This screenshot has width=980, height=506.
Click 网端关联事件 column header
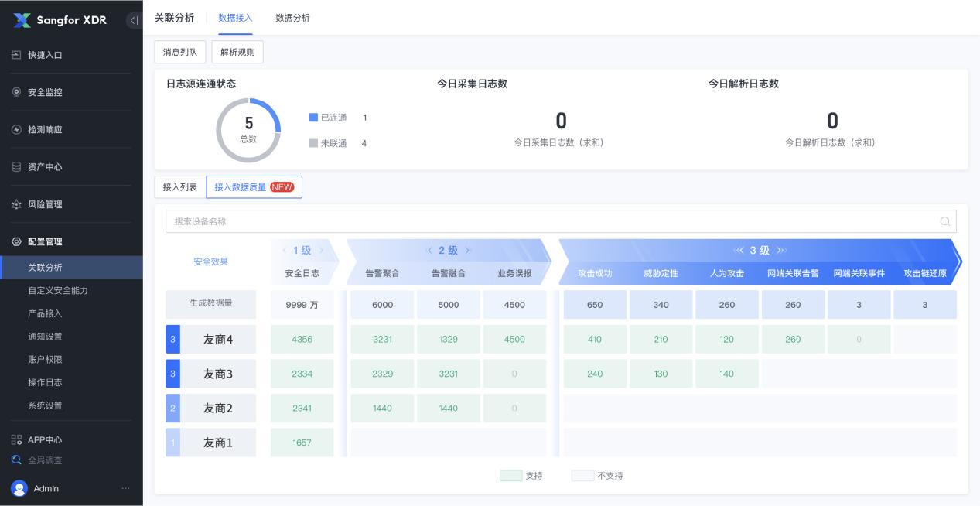pyautogui.click(x=859, y=273)
